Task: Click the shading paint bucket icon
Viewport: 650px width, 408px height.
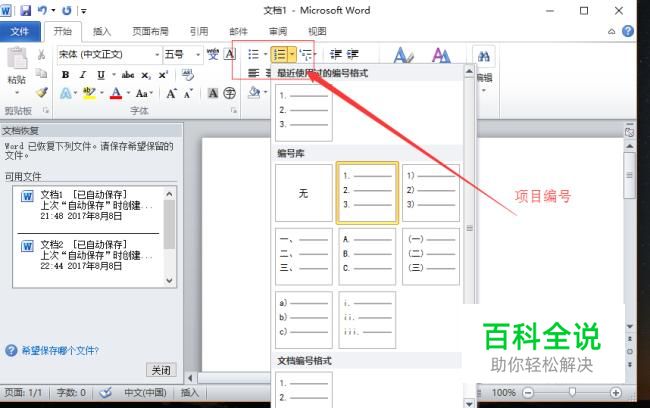Action: [254, 92]
